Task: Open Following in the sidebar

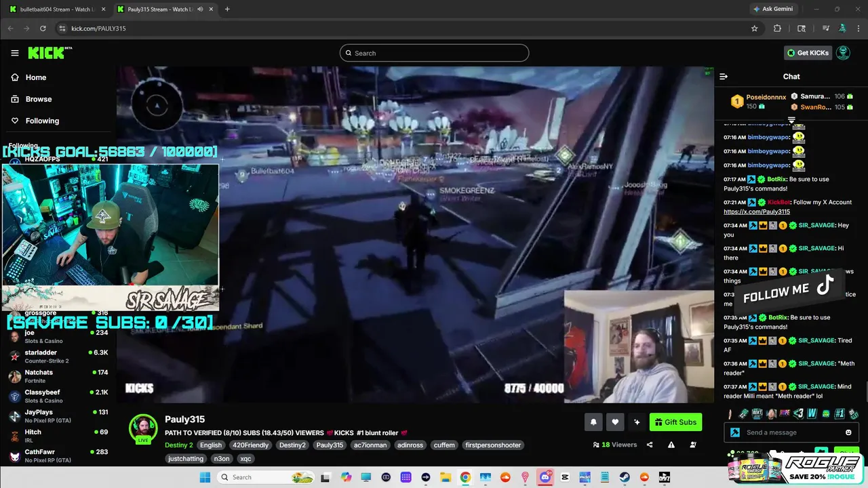Action: pos(35,121)
